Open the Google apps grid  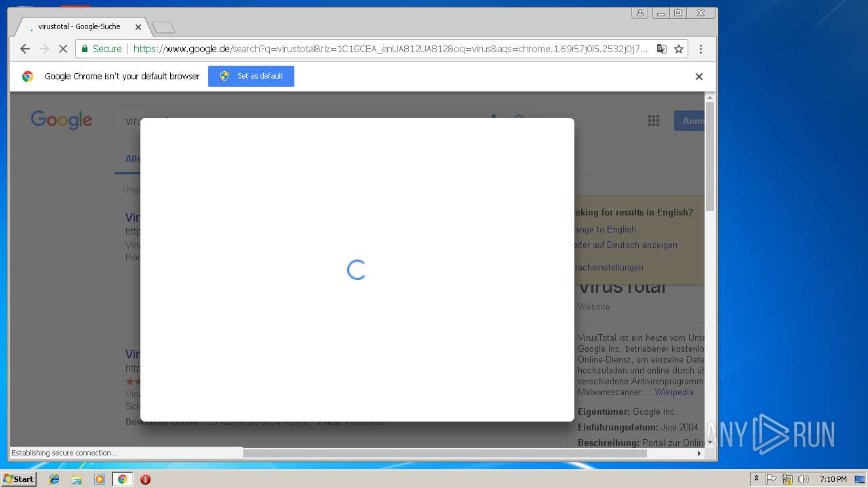click(654, 121)
